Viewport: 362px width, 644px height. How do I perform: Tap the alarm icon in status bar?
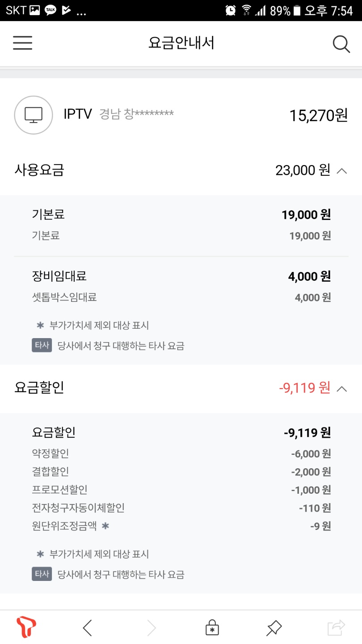click(x=231, y=10)
